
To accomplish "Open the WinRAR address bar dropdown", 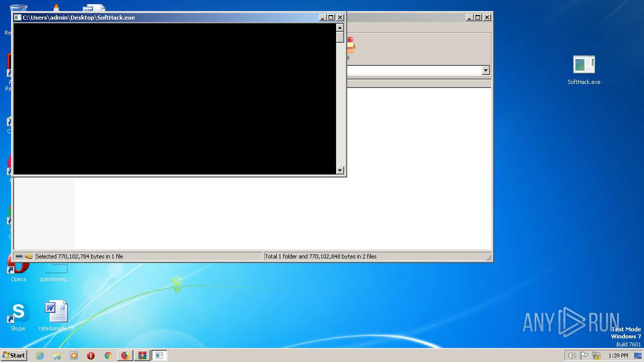I will click(486, 70).
